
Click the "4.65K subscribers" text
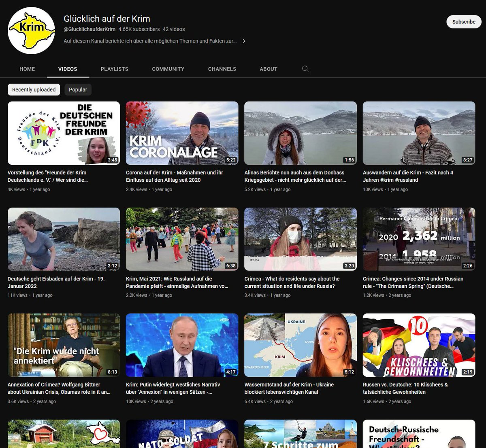(x=139, y=29)
